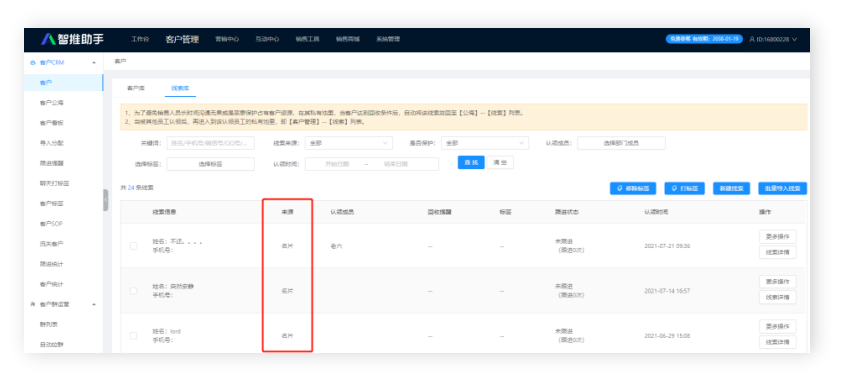The width and height of the screenshot is (843, 381).
Task: Open 线索详情 for the 2021-07-21 09:36 row
Action: 777,253
